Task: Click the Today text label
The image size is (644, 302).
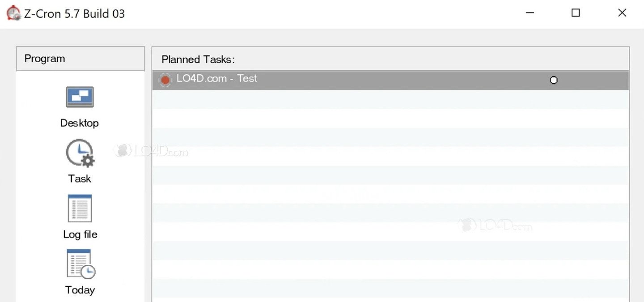Action: click(x=80, y=290)
